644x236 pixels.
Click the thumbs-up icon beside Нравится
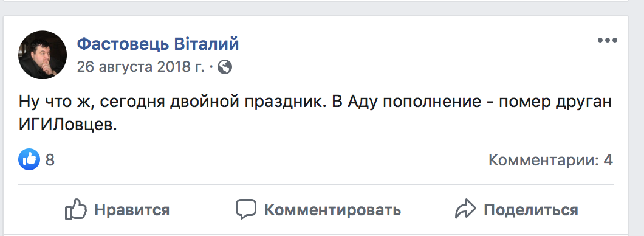pyautogui.click(x=75, y=209)
